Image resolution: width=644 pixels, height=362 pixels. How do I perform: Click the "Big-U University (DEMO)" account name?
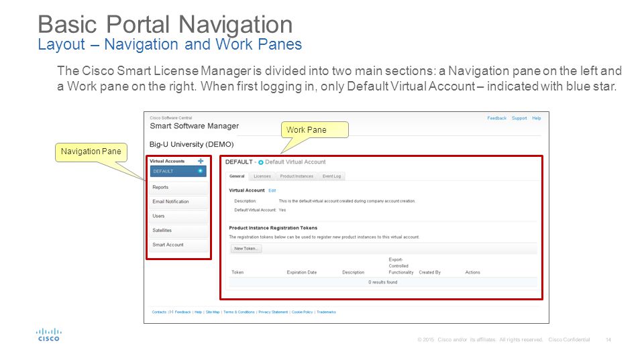coord(191,145)
